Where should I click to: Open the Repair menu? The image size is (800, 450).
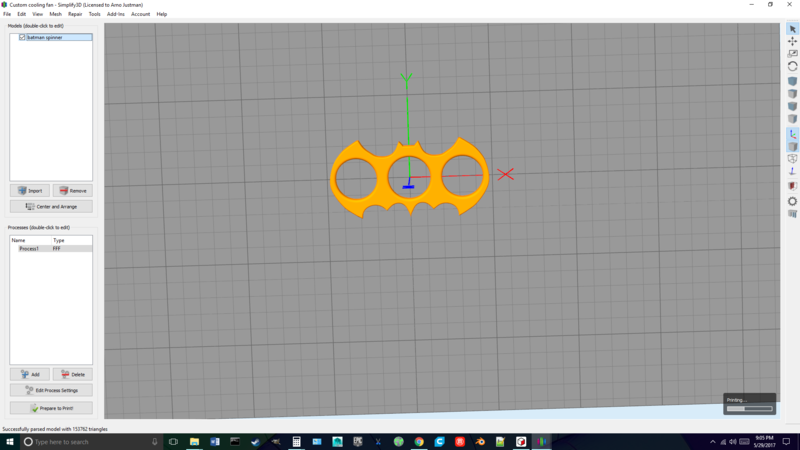75,14
